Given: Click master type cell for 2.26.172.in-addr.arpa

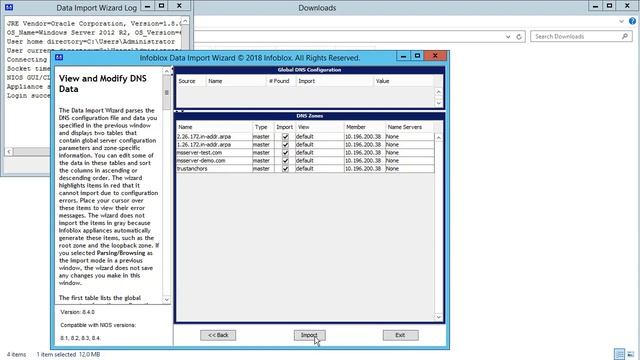Looking at the screenshot, I should (x=263, y=137).
